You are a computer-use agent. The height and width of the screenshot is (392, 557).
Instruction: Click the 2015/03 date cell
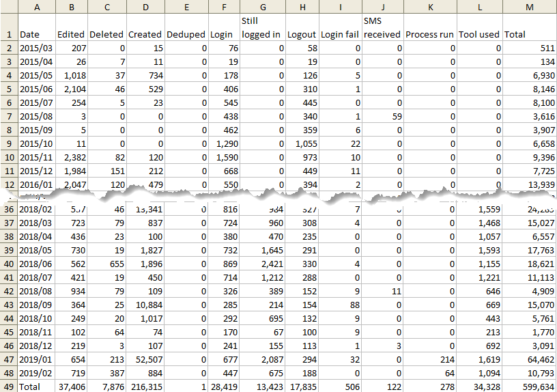(35, 48)
